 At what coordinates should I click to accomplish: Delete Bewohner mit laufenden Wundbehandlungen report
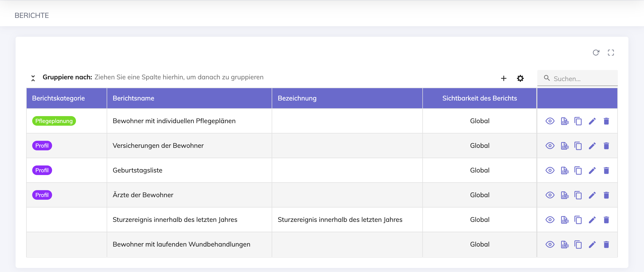[x=606, y=245]
